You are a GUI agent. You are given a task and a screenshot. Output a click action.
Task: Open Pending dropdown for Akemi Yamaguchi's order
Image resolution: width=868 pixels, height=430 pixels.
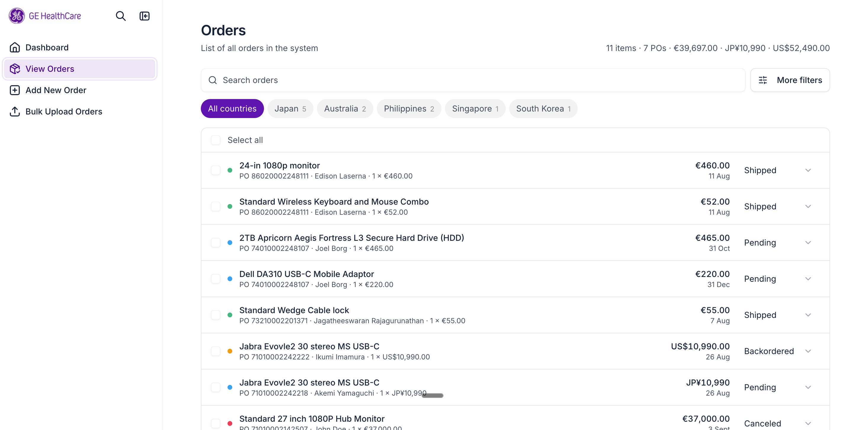[778, 388]
